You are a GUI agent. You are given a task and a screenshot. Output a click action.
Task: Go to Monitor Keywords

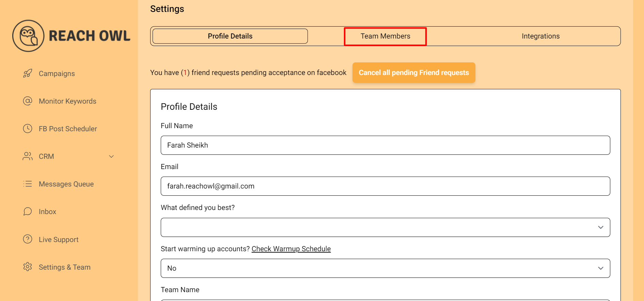click(67, 101)
